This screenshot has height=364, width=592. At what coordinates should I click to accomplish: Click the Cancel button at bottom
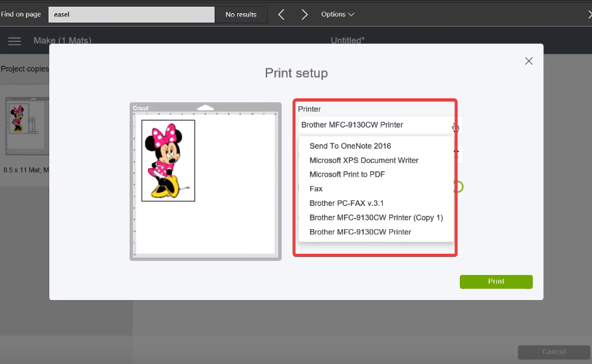[553, 352]
